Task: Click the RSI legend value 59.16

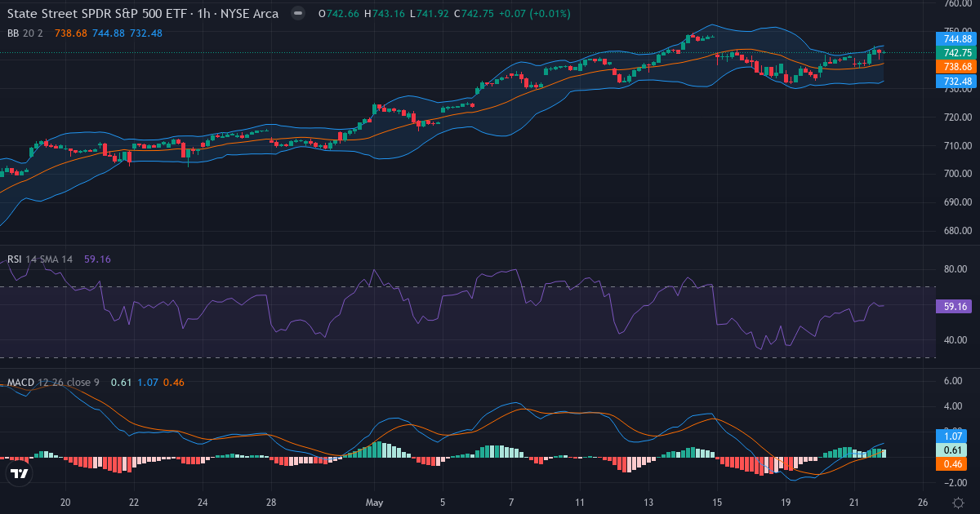Action: (x=97, y=259)
